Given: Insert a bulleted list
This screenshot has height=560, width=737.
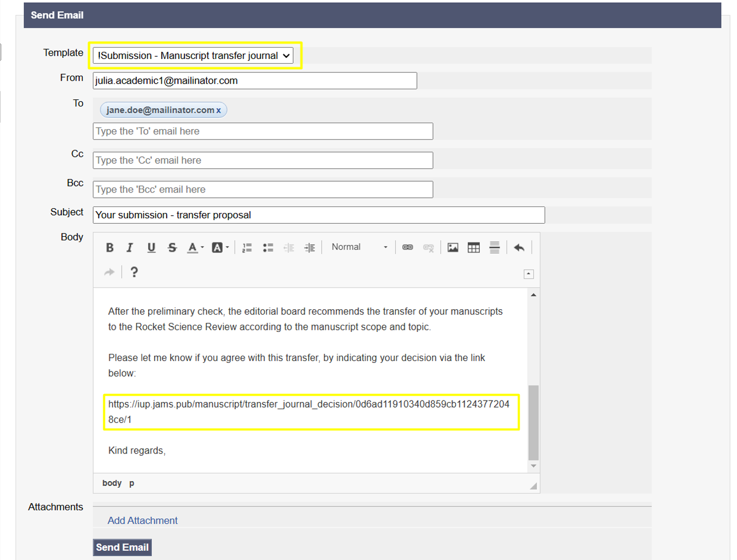Looking at the screenshot, I should (268, 248).
